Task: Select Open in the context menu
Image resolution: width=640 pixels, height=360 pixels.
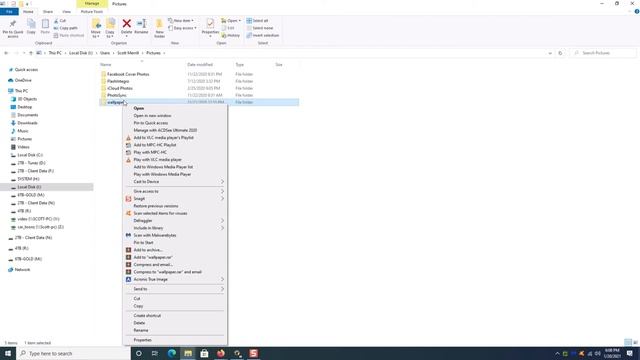Action: [175, 108]
